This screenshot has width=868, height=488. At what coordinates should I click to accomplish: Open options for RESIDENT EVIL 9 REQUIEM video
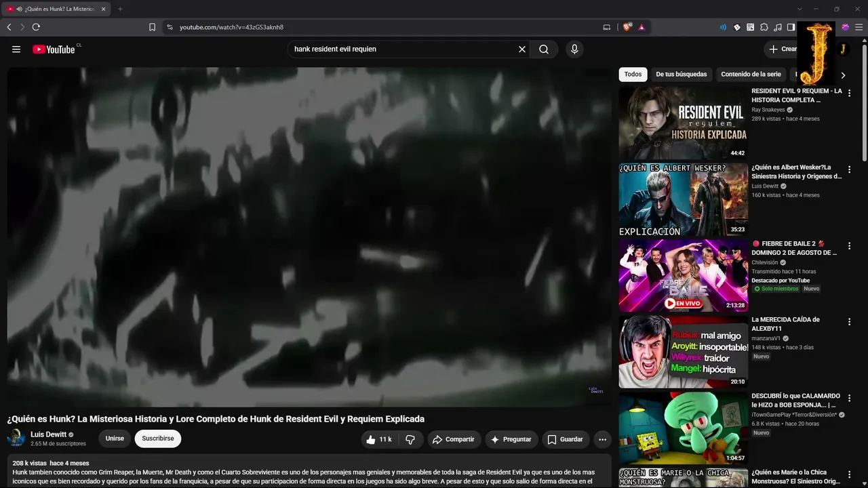click(x=849, y=94)
